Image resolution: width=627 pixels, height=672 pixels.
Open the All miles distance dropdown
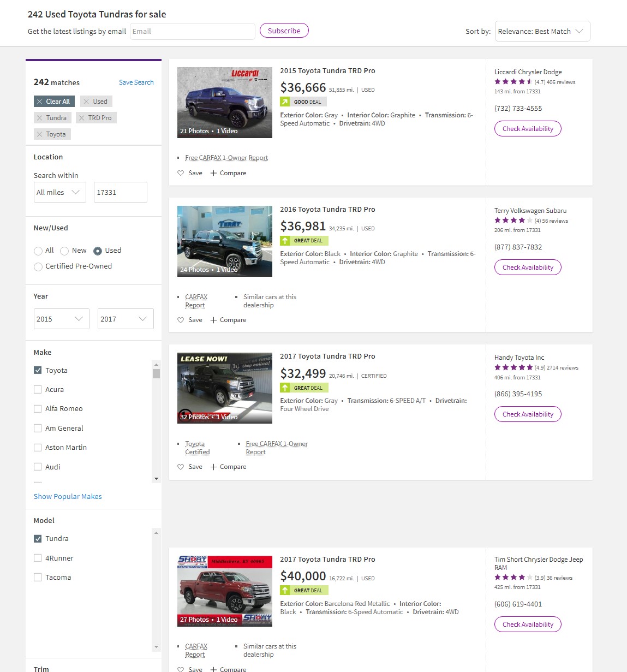click(x=59, y=192)
